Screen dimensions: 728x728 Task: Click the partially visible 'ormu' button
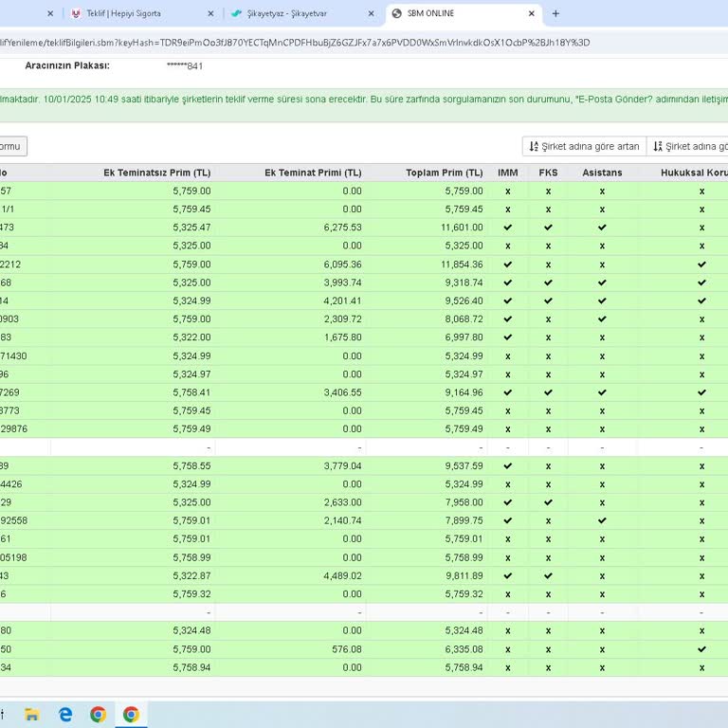tap(12, 146)
